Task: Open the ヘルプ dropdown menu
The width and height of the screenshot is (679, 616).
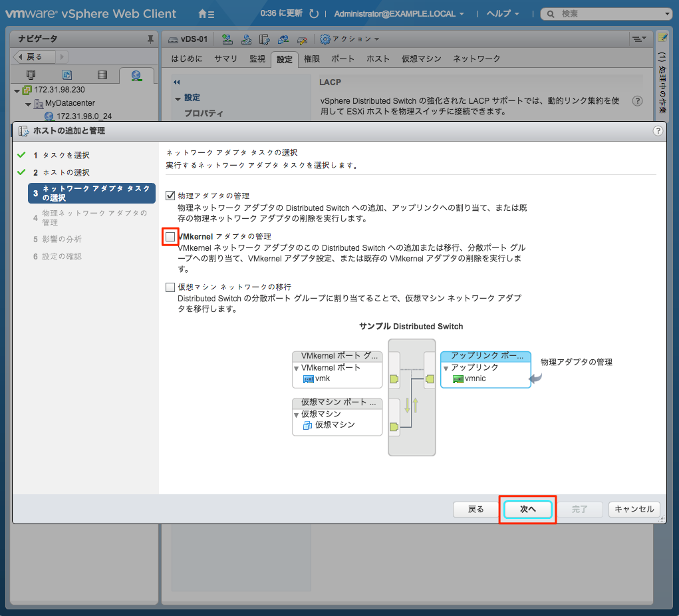Action: pos(503,14)
